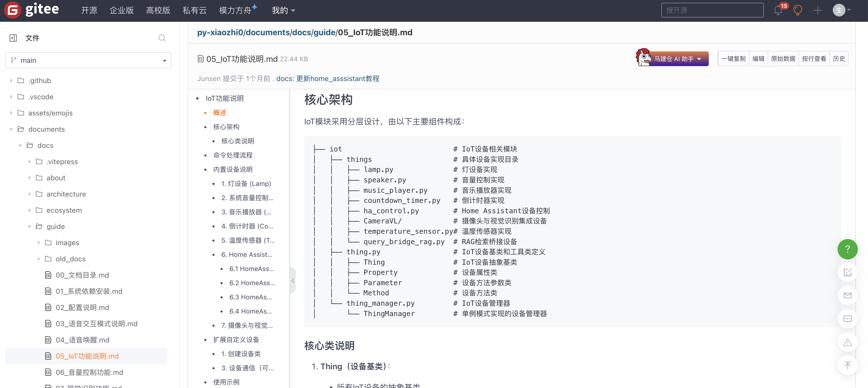Click the green help question-mark button
868x388 pixels.
pos(847,249)
